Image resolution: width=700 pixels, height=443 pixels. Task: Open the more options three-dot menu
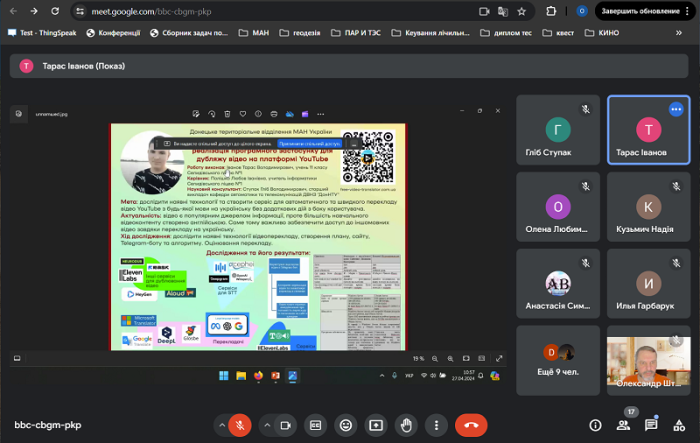tap(435, 424)
